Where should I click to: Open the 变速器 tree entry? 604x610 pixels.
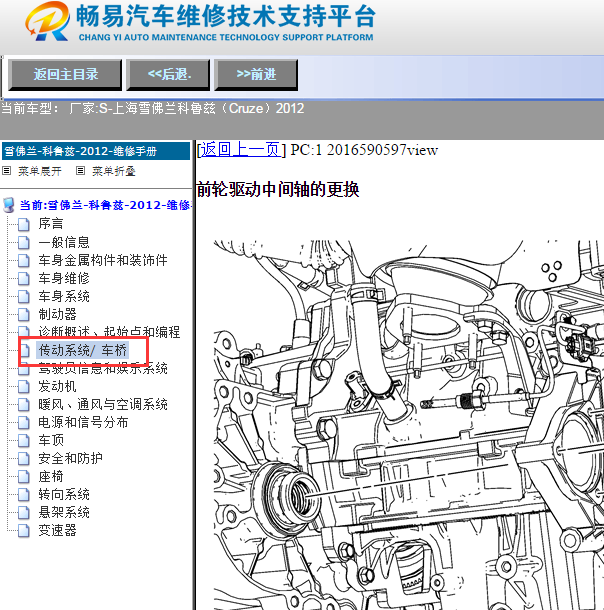(57, 530)
